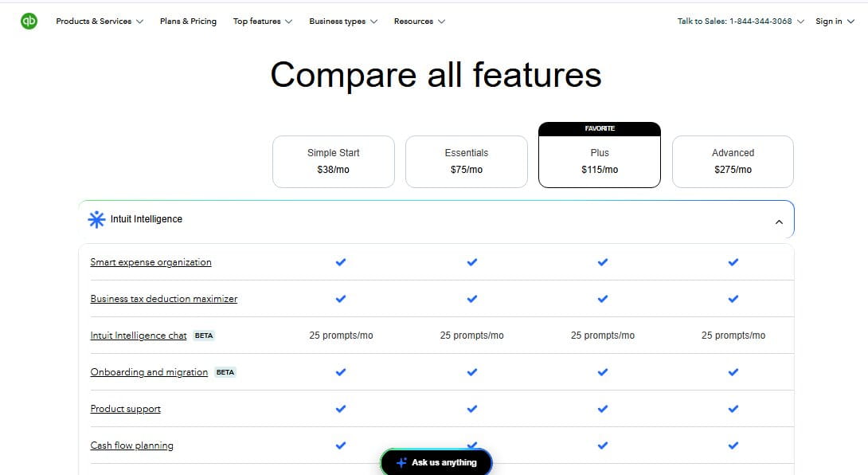The image size is (868, 475).
Task: Click Plus checkmark for Cash flow planning
Action: (602, 445)
